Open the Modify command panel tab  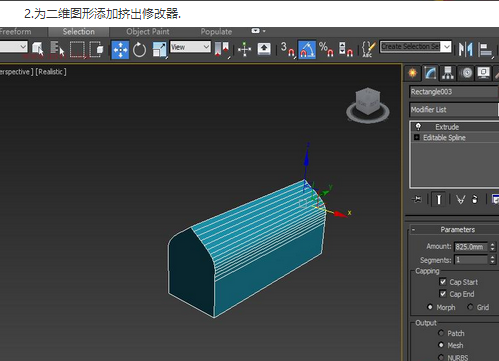[x=430, y=73]
